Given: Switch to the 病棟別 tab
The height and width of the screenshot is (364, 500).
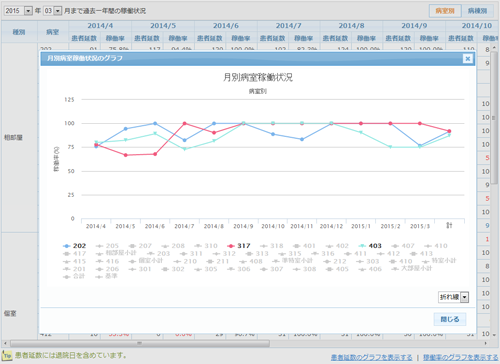Looking at the screenshot, I should point(477,11).
